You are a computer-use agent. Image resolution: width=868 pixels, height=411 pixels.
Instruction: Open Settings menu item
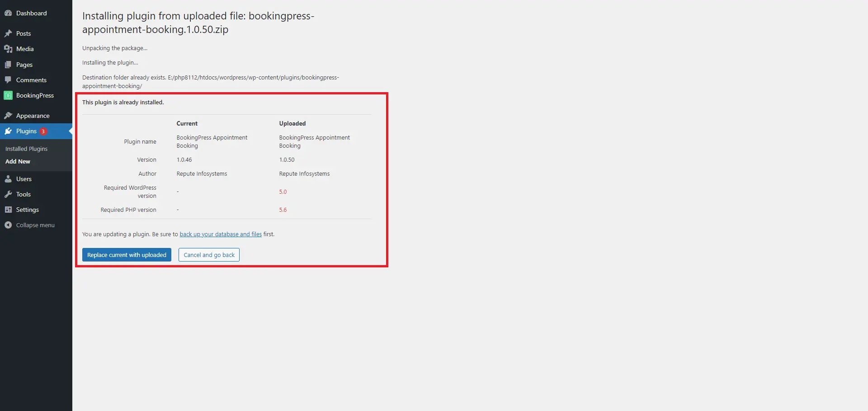[x=36, y=210]
